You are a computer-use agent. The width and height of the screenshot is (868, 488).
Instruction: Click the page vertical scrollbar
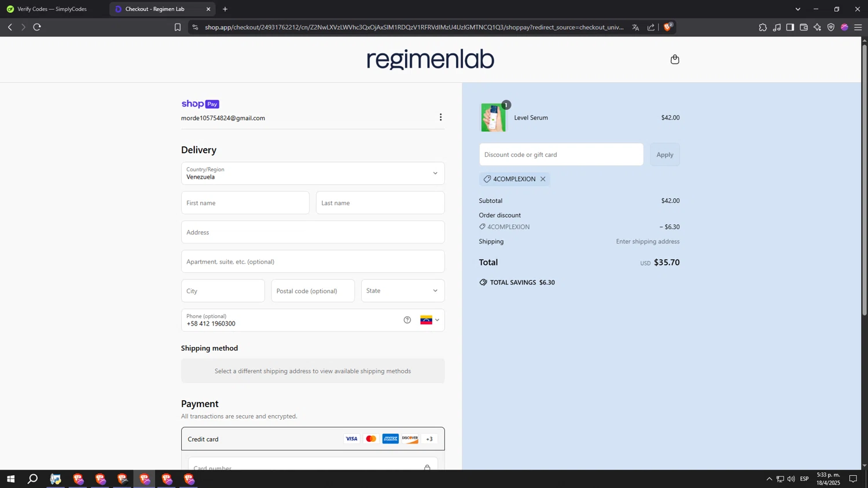point(865,179)
